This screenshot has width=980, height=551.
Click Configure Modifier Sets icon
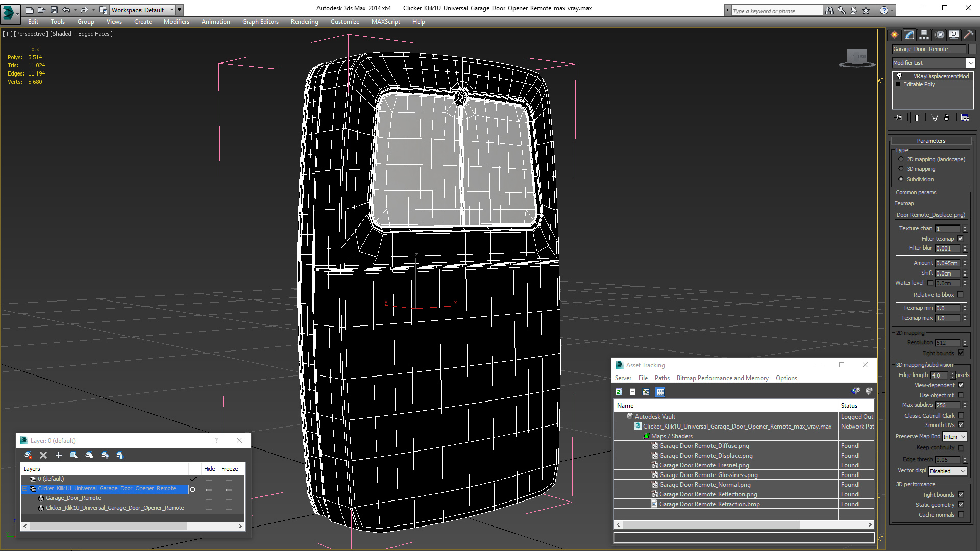point(965,118)
